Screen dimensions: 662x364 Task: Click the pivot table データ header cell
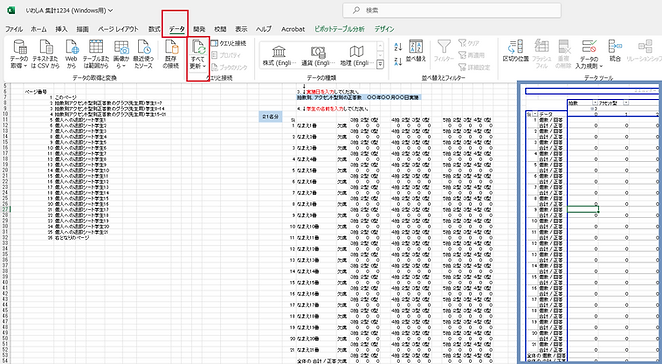tap(552, 114)
